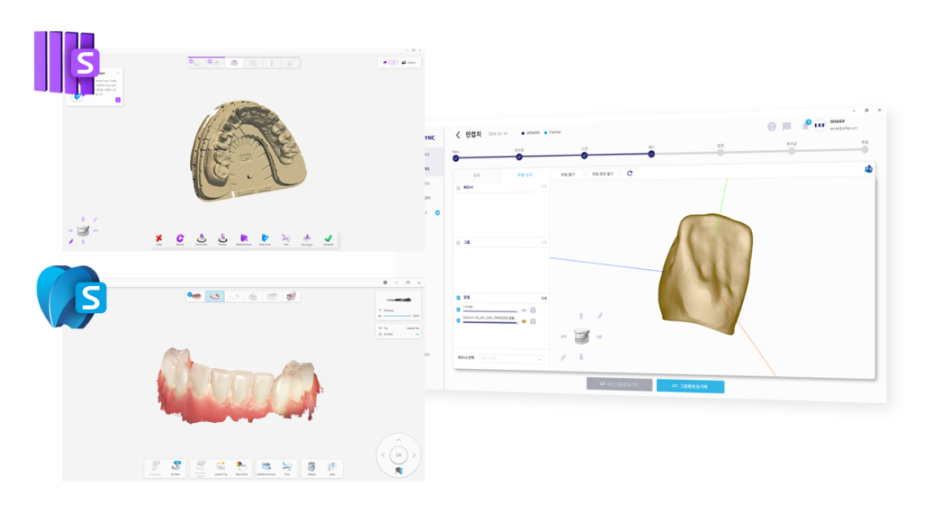Click the fourth step on progress timeline
Screen dimensions: 951x514
tap(651, 154)
